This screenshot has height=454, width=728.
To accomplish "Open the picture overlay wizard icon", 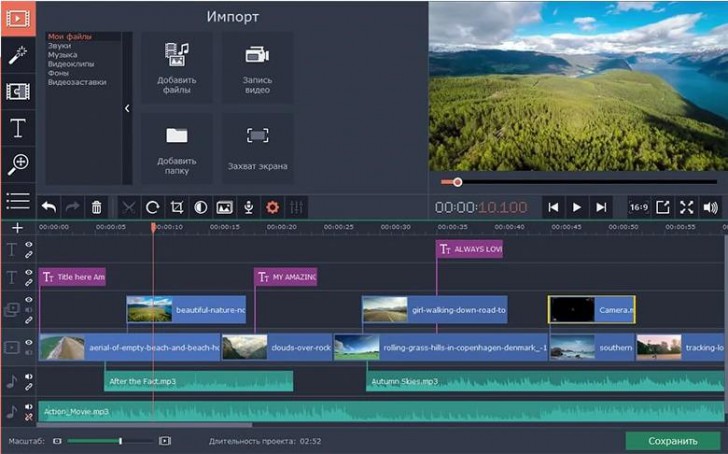I will pos(225,207).
